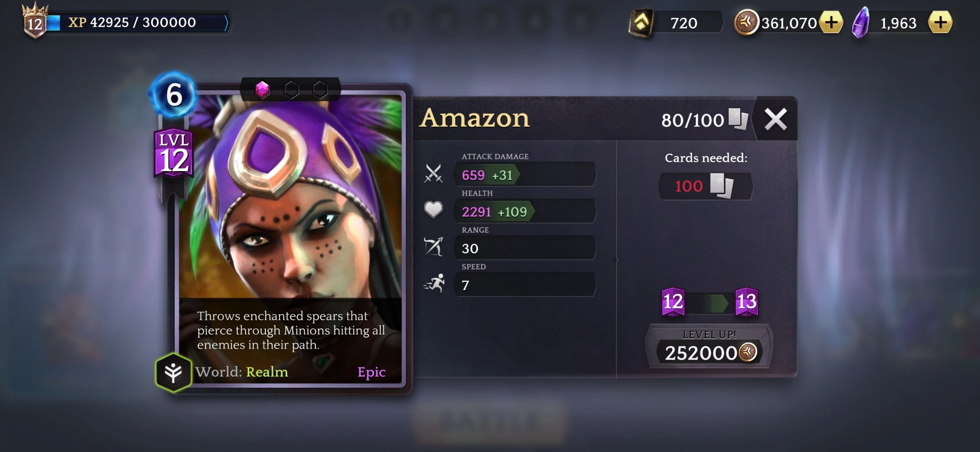Tap the heart health icon
980x452 pixels.
pyautogui.click(x=433, y=209)
